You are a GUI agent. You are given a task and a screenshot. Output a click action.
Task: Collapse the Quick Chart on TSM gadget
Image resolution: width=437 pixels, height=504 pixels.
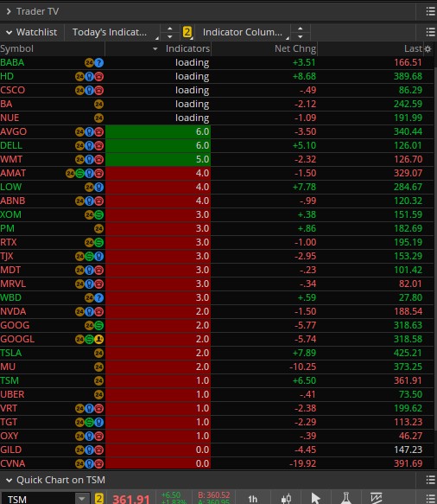tap(9, 480)
